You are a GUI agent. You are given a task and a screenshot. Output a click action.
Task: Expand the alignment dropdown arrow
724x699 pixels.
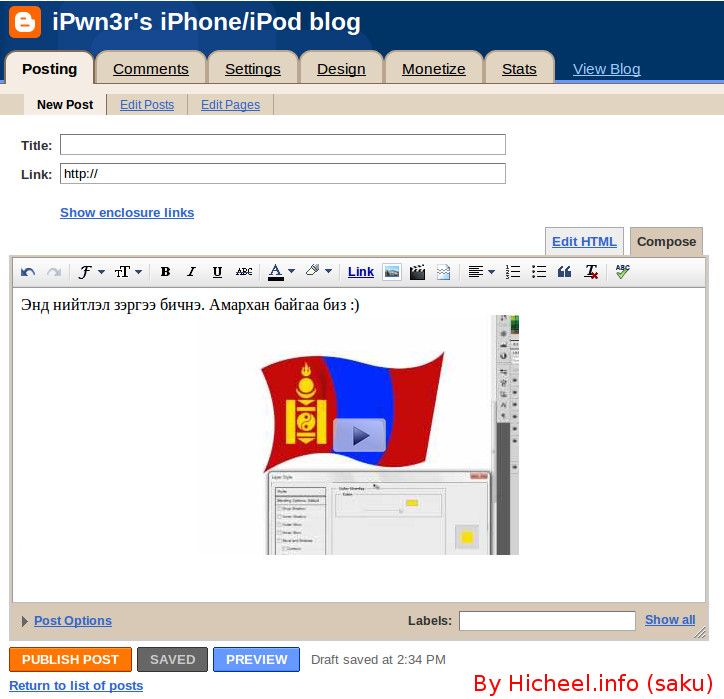(491, 272)
